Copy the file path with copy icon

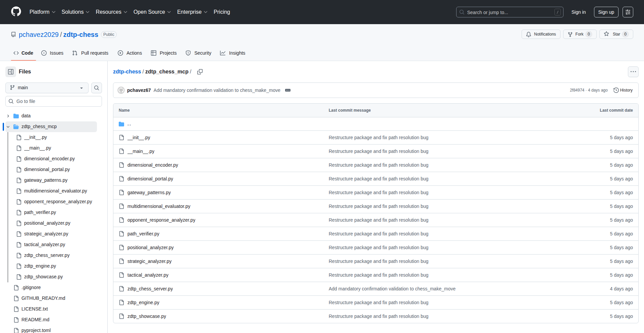200,72
